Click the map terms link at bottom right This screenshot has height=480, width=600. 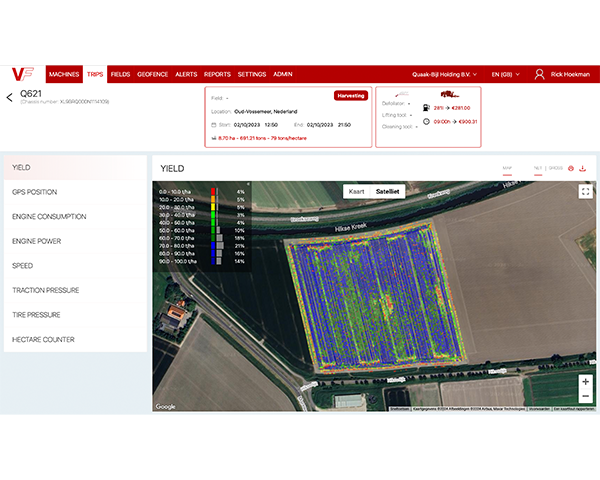click(x=539, y=409)
